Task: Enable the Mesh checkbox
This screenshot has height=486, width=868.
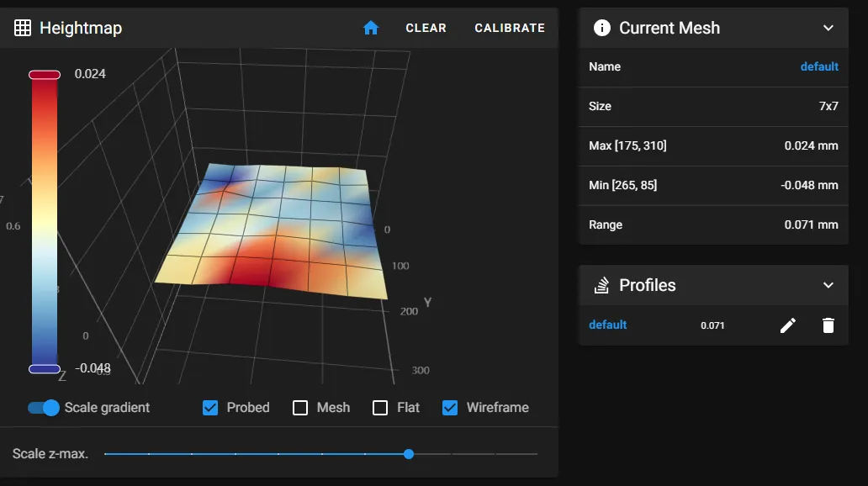Action: [300, 408]
